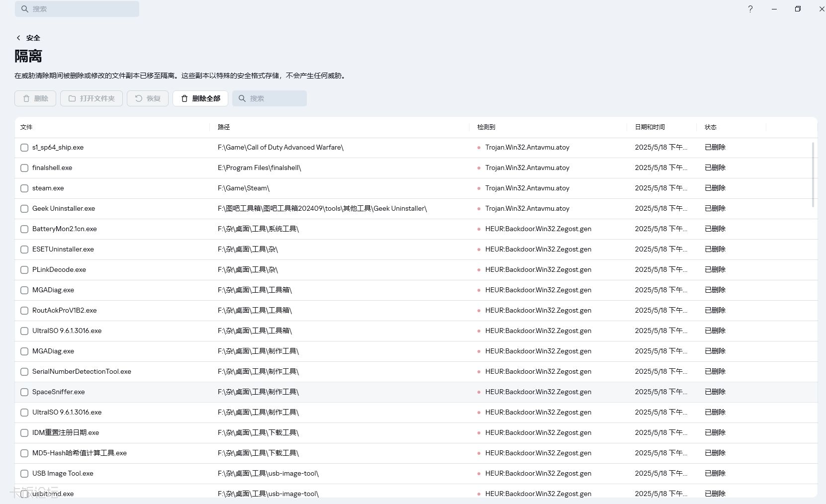Image resolution: width=826 pixels, height=504 pixels.
Task: Click the path F:\Game\Steam\
Action: [x=244, y=188]
